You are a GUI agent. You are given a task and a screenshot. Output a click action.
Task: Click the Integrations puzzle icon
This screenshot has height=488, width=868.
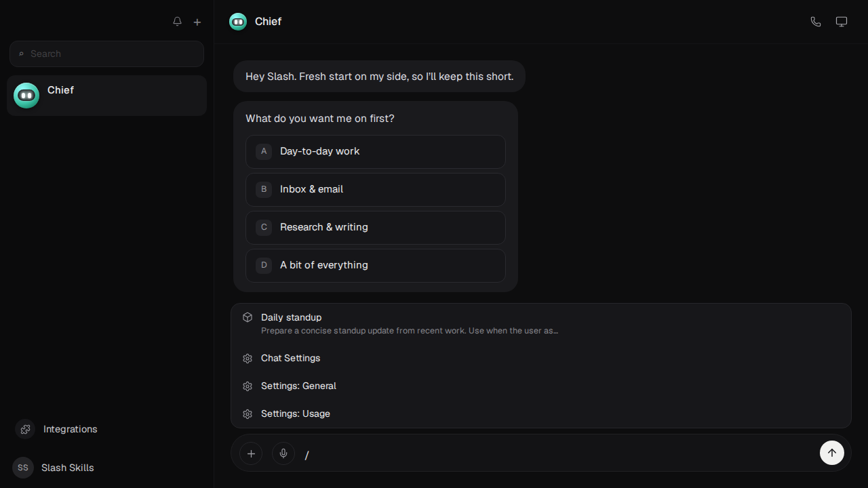click(x=25, y=429)
